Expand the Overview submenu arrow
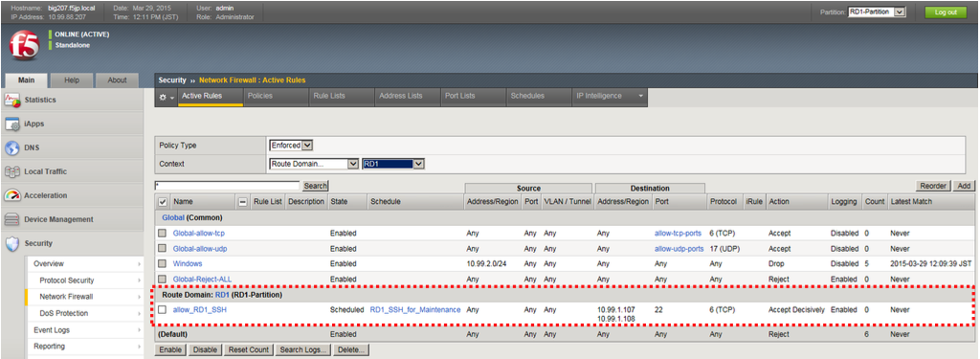This screenshot has width=980, height=359. pyautogui.click(x=139, y=264)
